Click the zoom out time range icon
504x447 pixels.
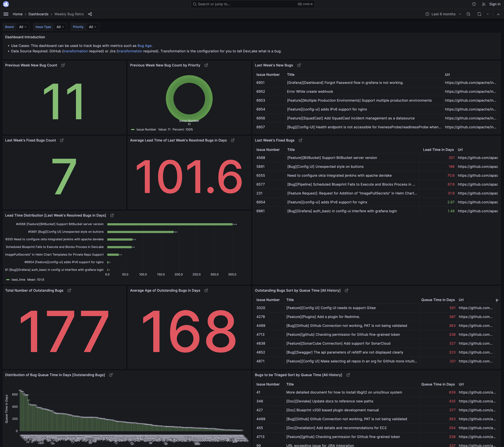click(468, 14)
